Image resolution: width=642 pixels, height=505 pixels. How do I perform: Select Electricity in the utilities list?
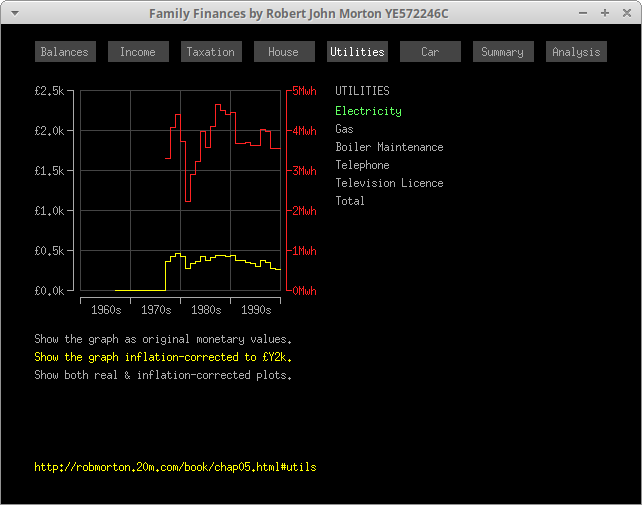(x=368, y=111)
